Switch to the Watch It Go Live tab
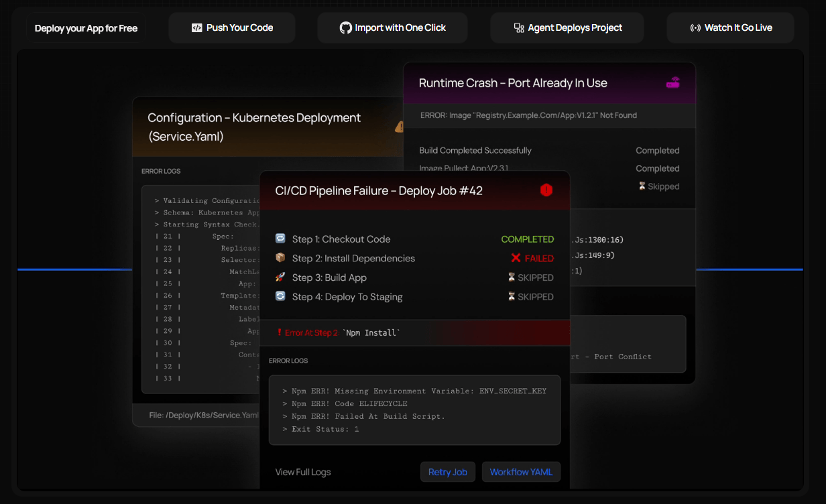826x504 pixels. point(731,28)
